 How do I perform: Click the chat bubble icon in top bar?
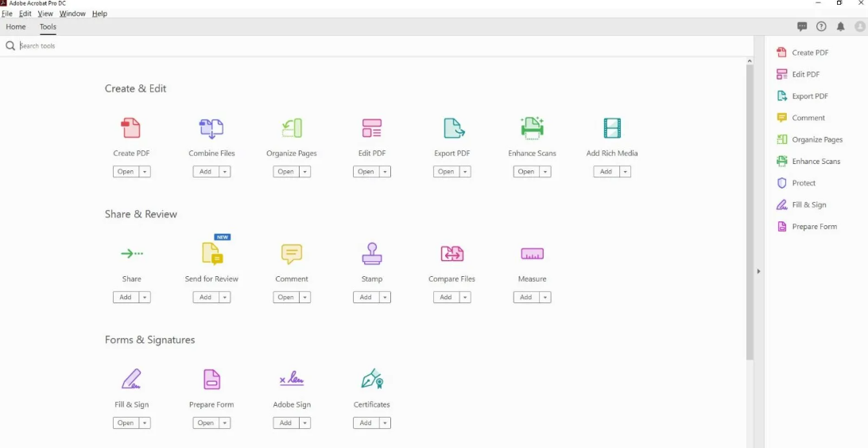(801, 26)
